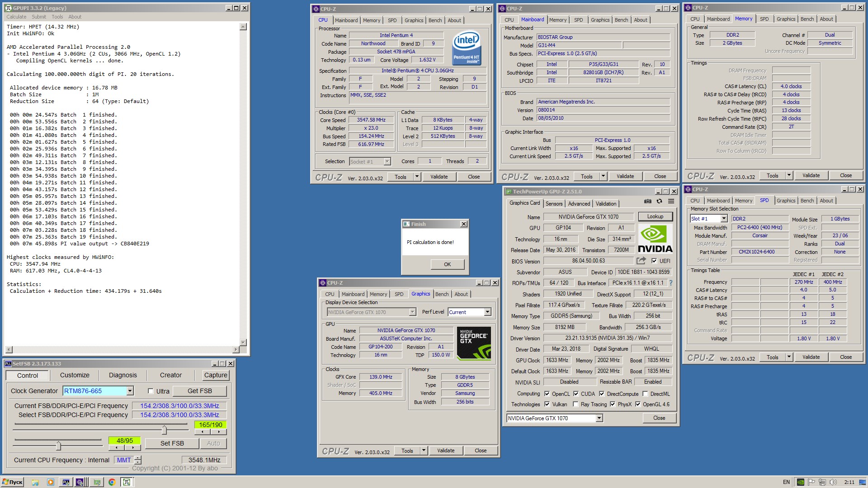Click the Set FSB button
Viewport: 868px width, 488px height.
coord(172,443)
